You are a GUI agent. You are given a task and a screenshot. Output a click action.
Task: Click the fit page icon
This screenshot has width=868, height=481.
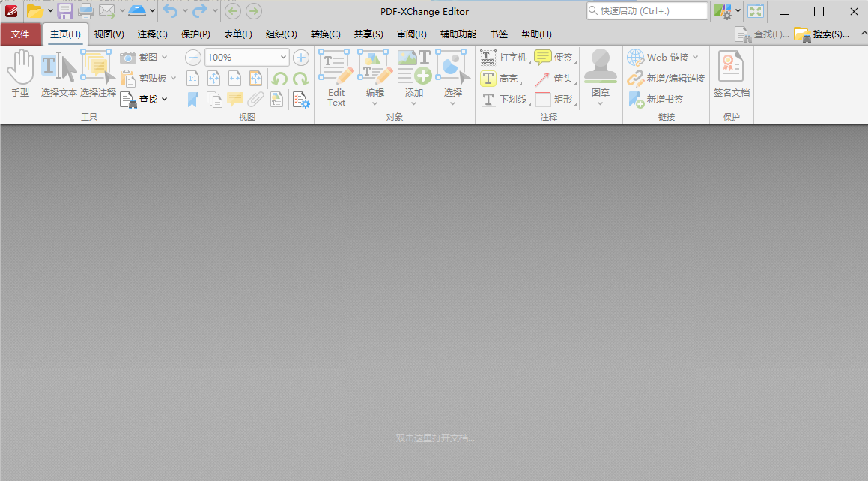tap(213, 79)
